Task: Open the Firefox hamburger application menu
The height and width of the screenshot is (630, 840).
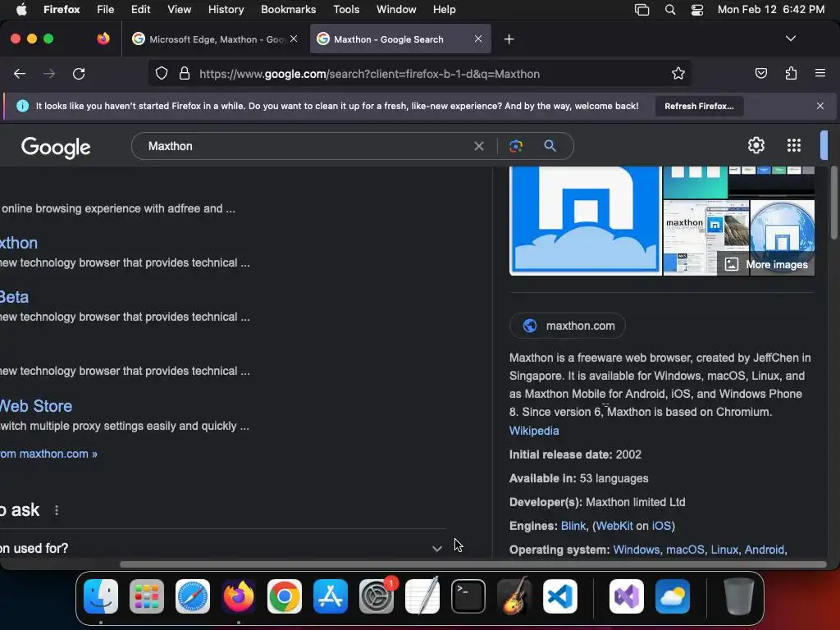Action: [820, 73]
